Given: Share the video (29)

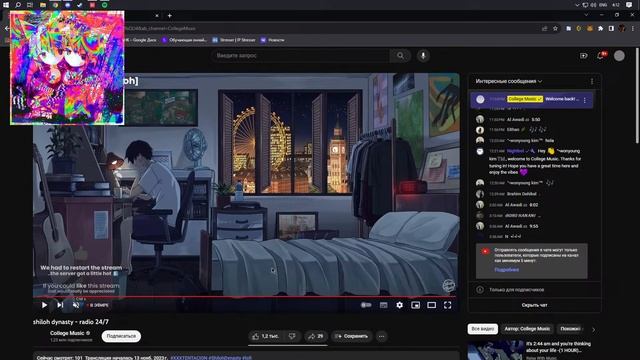Looking at the screenshot, I should pos(316,336).
